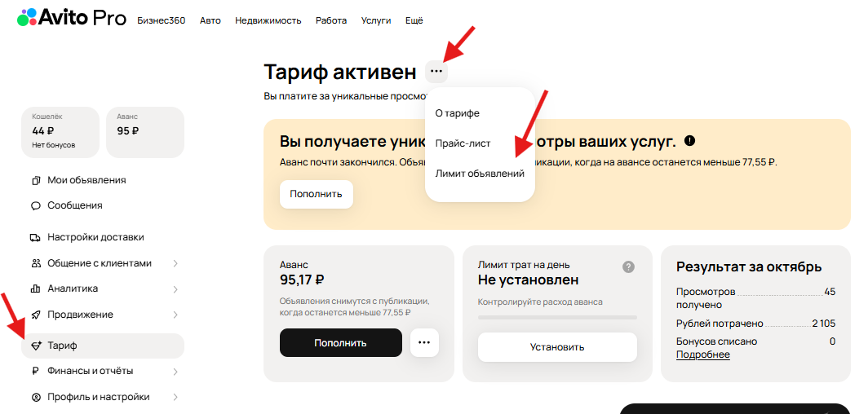
Task: Open the Подробнее link
Action: click(x=703, y=355)
